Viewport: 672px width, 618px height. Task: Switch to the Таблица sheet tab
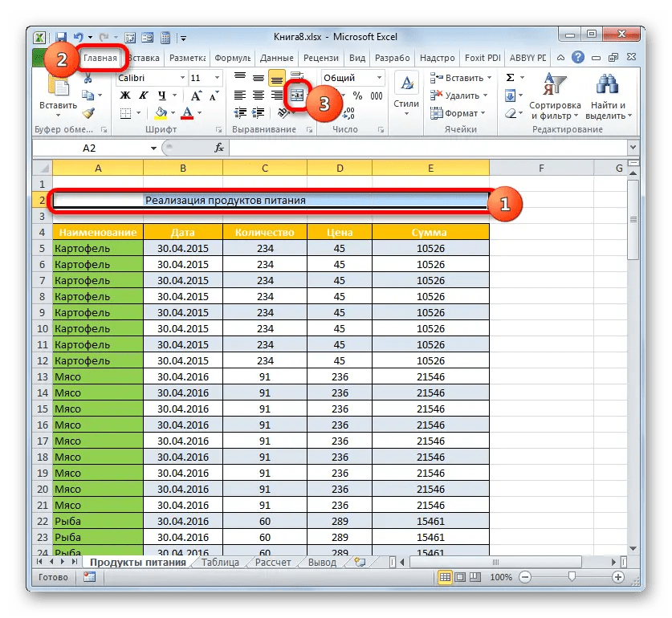pyautogui.click(x=220, y=563)
